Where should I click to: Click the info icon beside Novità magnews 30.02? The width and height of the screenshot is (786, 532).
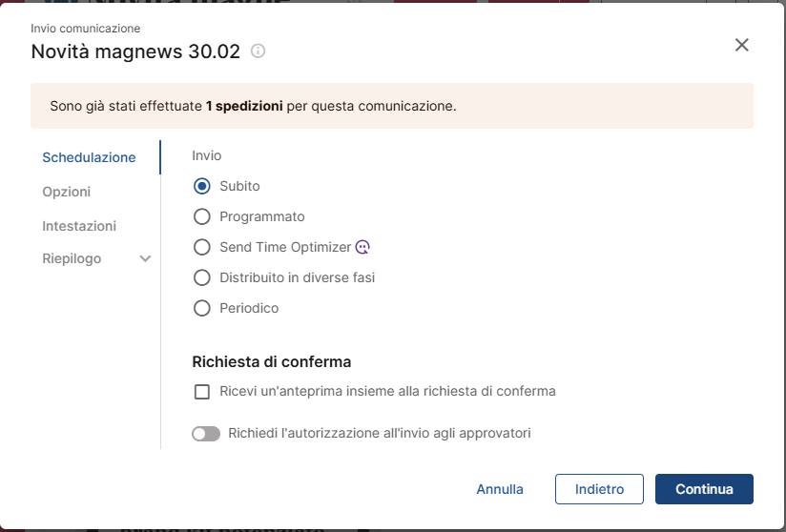(258, 51)
